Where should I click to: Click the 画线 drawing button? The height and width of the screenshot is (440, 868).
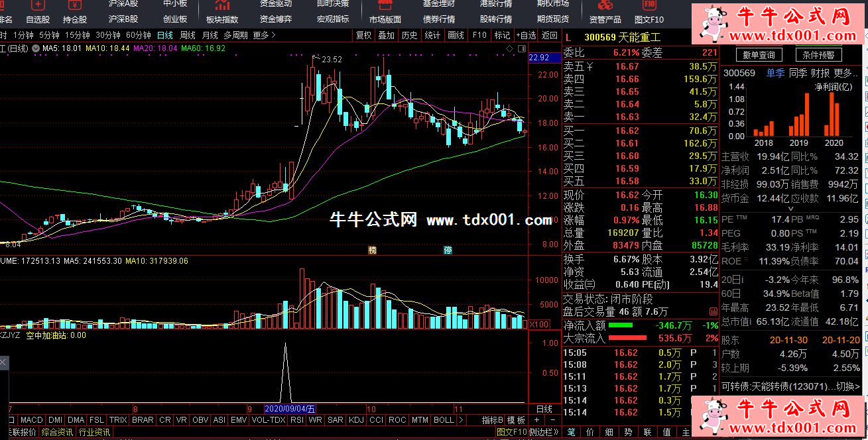[x=456, y=35]
